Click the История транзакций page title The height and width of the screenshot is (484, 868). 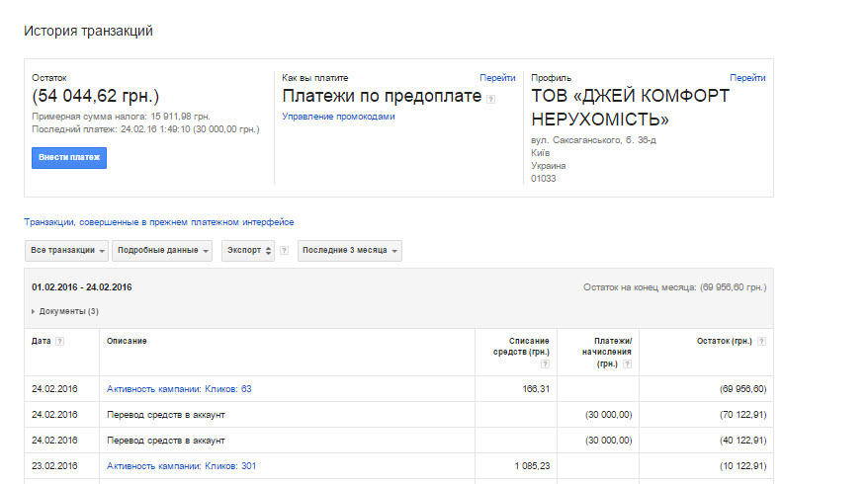click(x=88, y=31)
